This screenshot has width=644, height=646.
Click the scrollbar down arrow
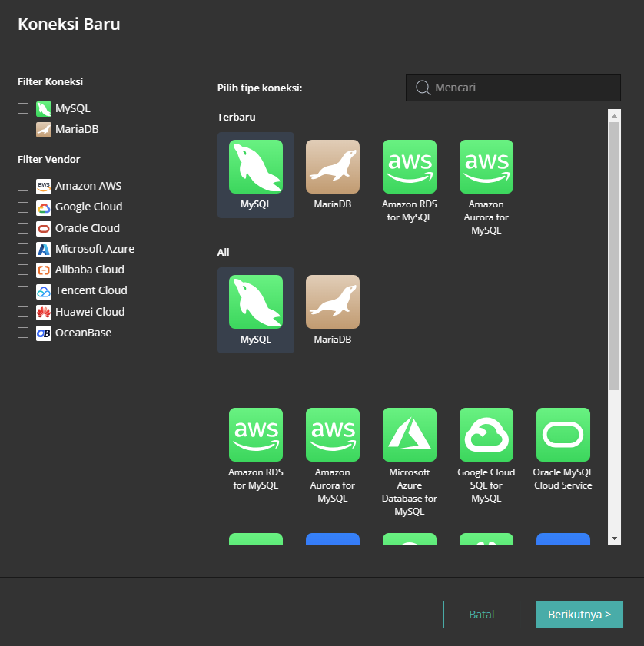tap(614, 538)
